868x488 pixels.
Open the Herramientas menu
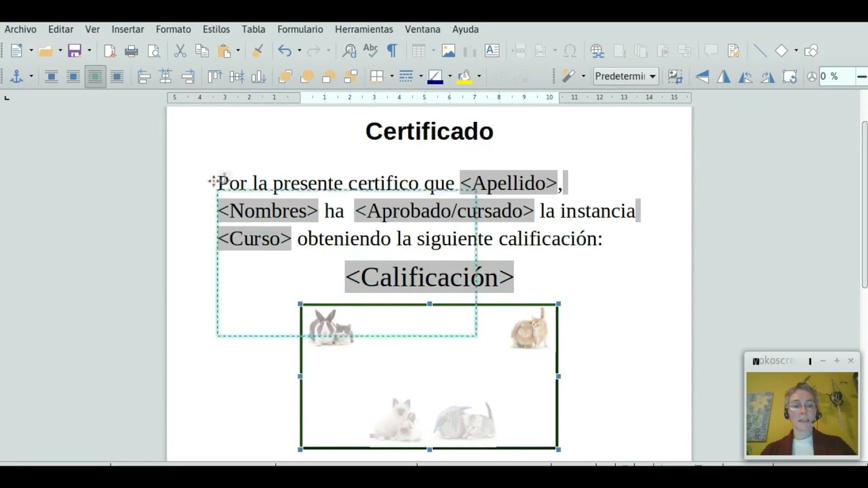click(363, 29)
